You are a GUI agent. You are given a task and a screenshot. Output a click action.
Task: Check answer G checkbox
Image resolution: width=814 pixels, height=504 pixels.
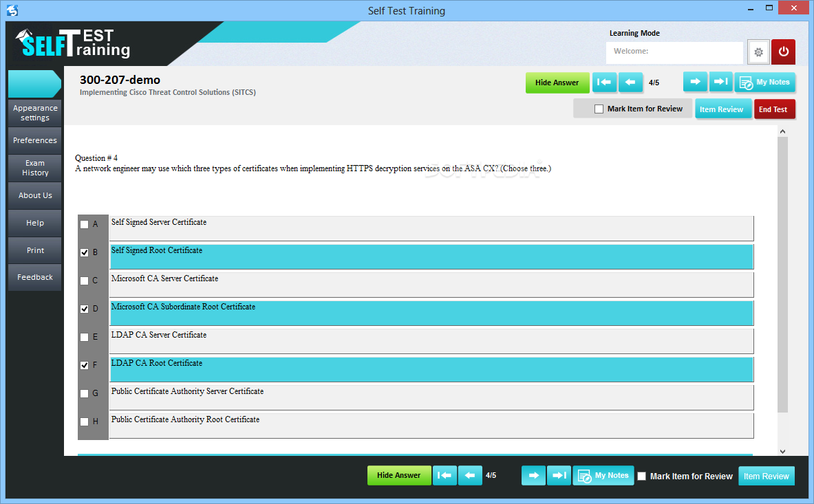click(x=84, y=393)
